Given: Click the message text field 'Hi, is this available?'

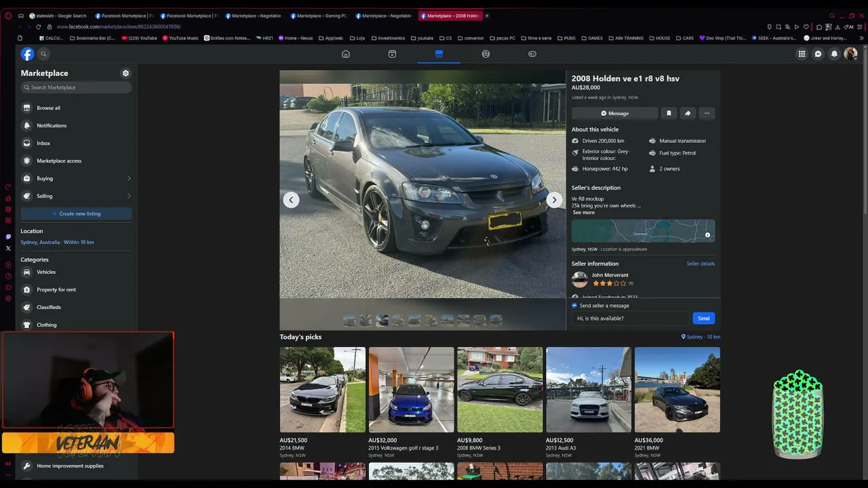Looking at the screenshot, I should tap(631, 319).
